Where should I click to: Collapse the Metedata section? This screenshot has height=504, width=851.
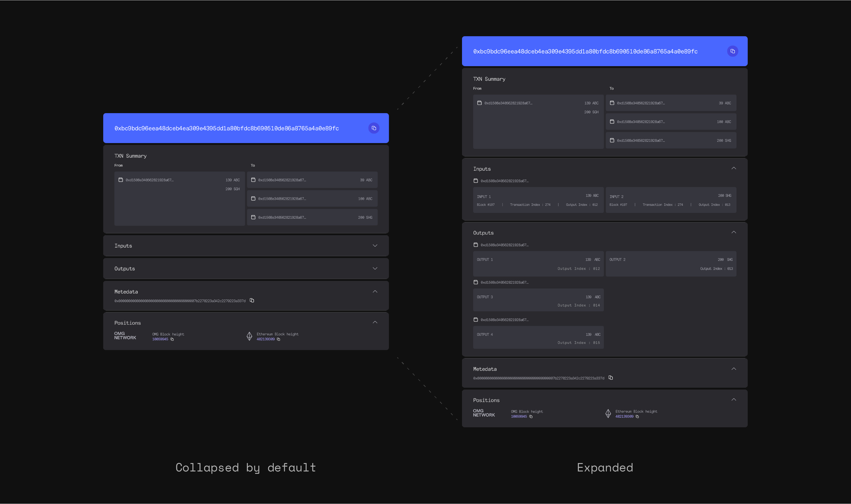click(375, 291)
